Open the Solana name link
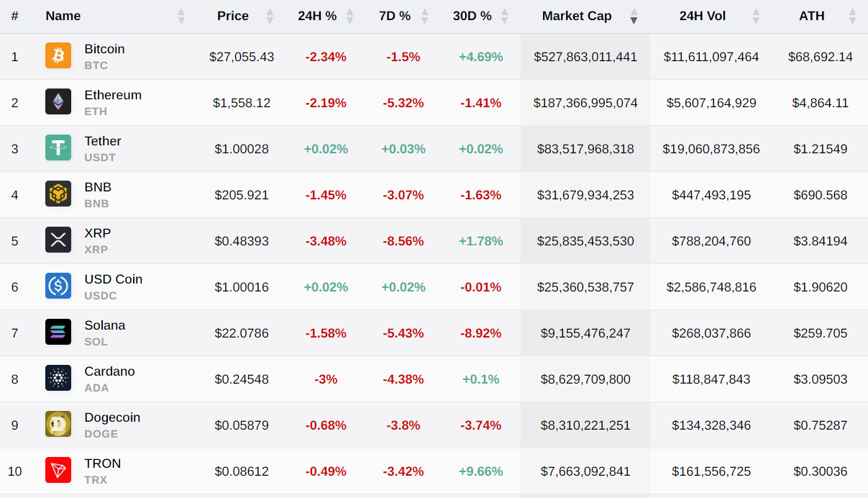This screenshot has width=868, height=498. click(105, 325)
